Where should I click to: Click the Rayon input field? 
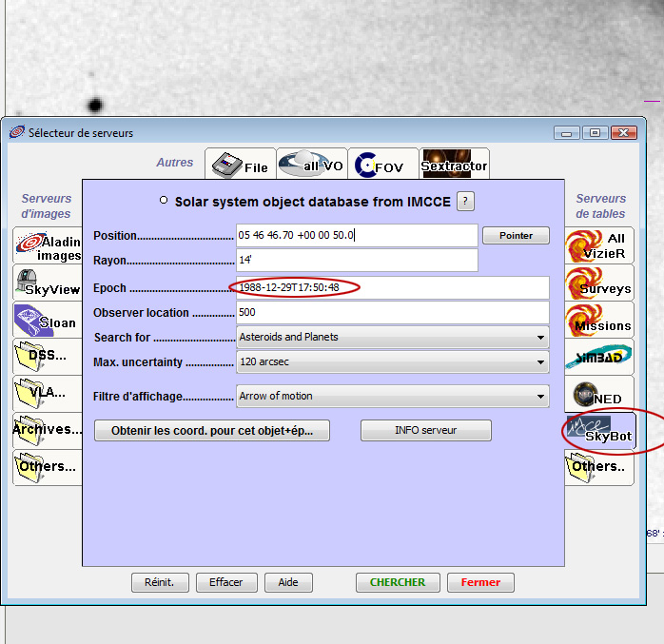[357, 260]
